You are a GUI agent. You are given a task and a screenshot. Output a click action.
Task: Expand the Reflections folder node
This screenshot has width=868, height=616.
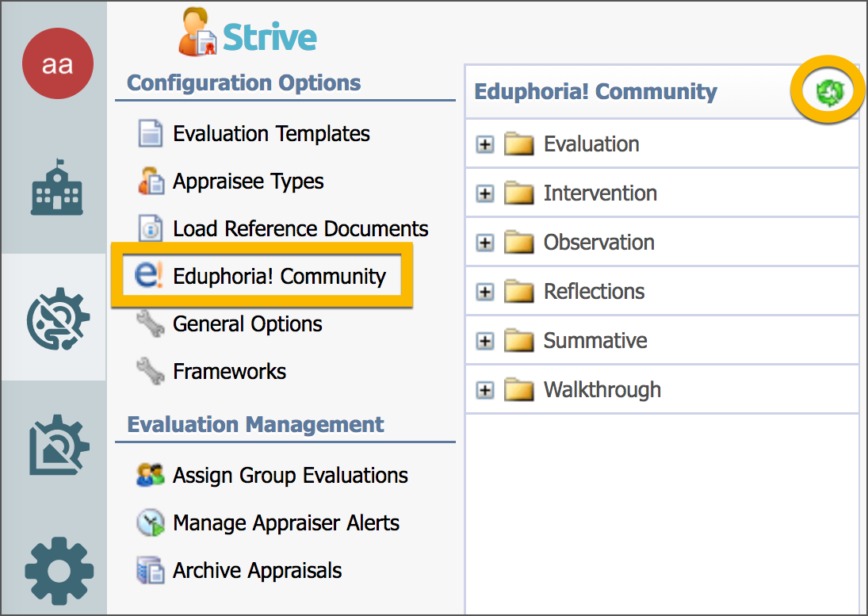[485, 292]
